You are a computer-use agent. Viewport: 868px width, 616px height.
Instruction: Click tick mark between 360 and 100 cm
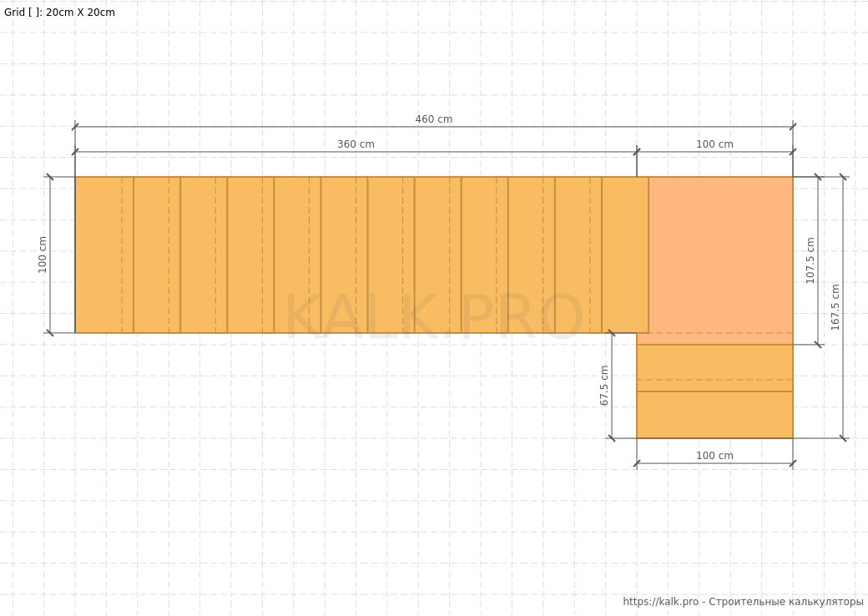637,152
